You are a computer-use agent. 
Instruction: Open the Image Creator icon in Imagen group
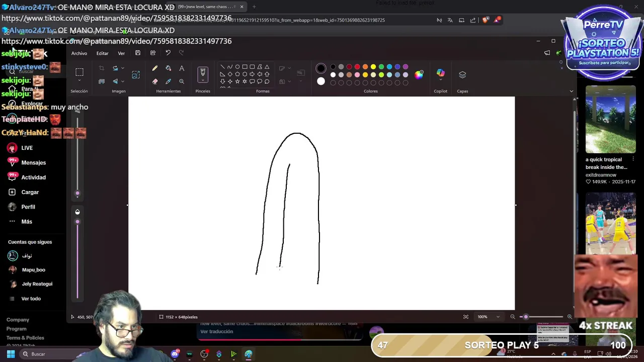pos(136,75)
